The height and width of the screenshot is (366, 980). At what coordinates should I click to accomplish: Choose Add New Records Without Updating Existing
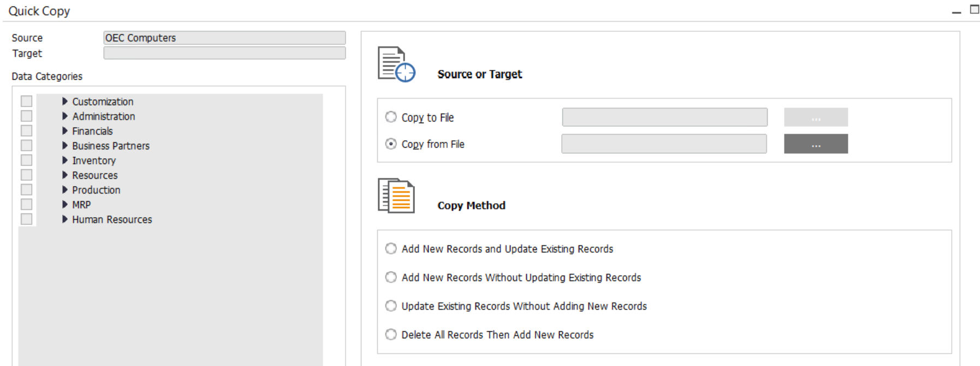391,277
